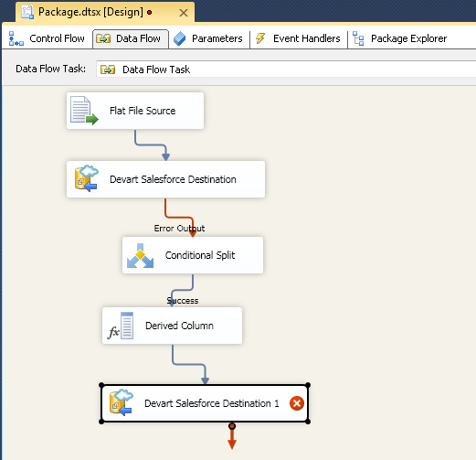Viewport: 476px width, 460px height.
Task: Click the red error icon on Destination 1
Action: 297,403
